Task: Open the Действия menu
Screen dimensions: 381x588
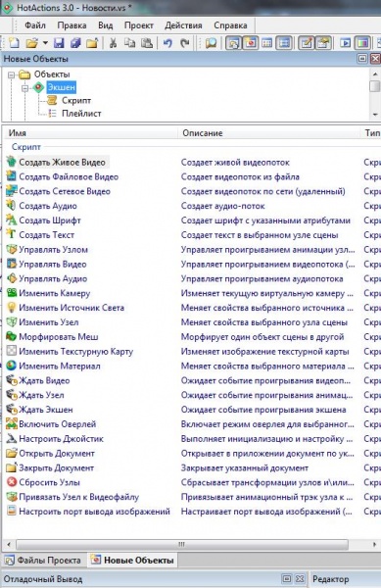Action: tap(183, 25)
